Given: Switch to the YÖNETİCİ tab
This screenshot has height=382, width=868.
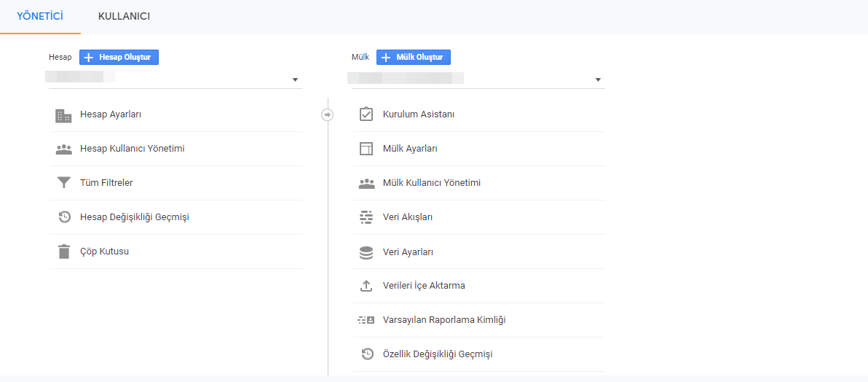Looking at the screenshot, I should pyautogui.click(x=40, y=16).
